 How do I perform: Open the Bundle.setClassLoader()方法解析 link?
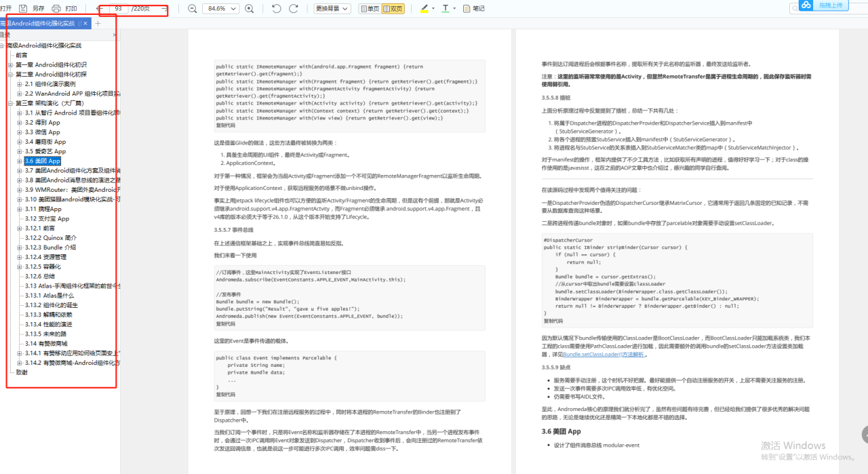point(604,354)
